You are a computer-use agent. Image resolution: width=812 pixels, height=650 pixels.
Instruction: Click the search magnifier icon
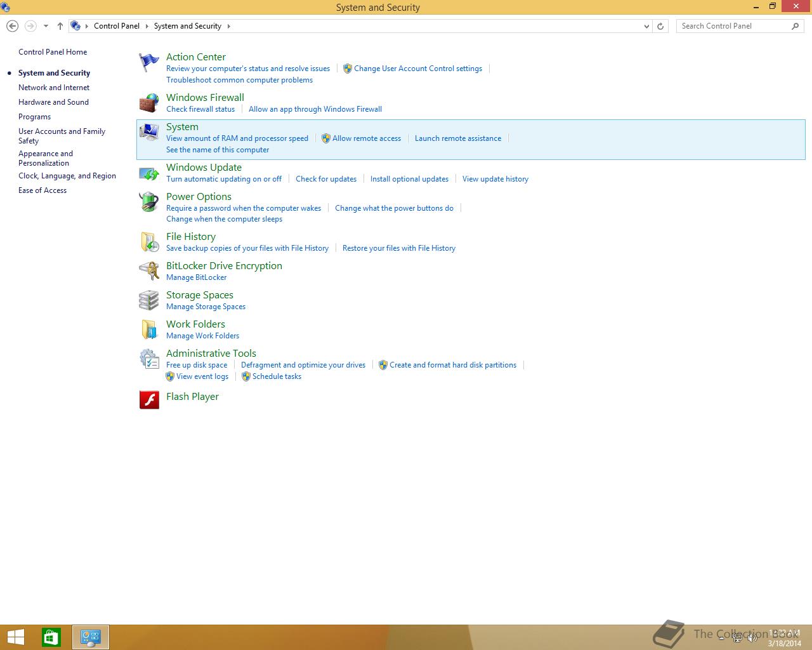pos(795,26)
